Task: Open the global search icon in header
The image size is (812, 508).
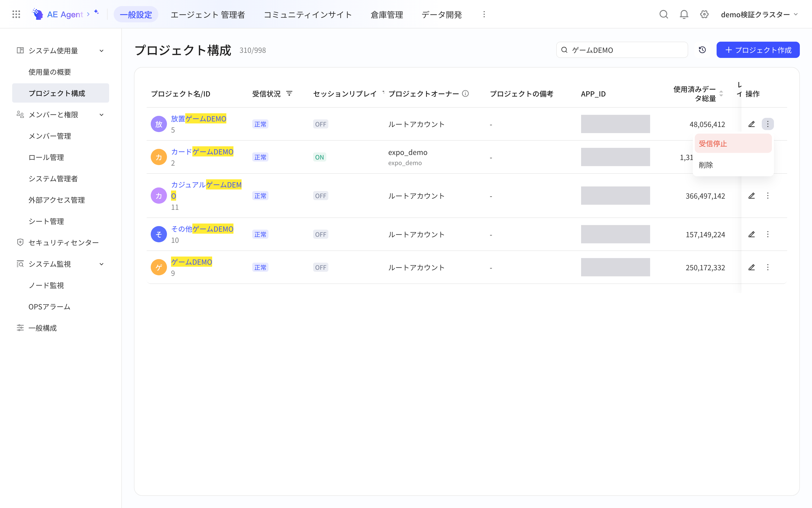Action: point(663,14)
